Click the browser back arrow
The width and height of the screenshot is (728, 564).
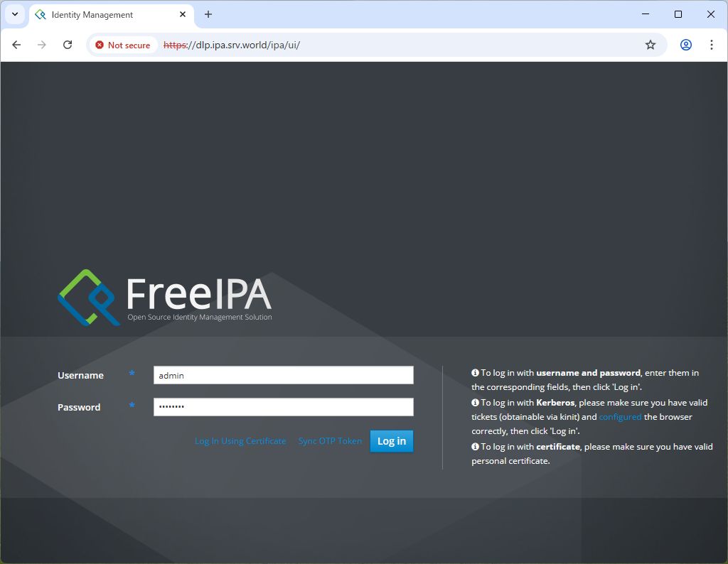(17, 45)
